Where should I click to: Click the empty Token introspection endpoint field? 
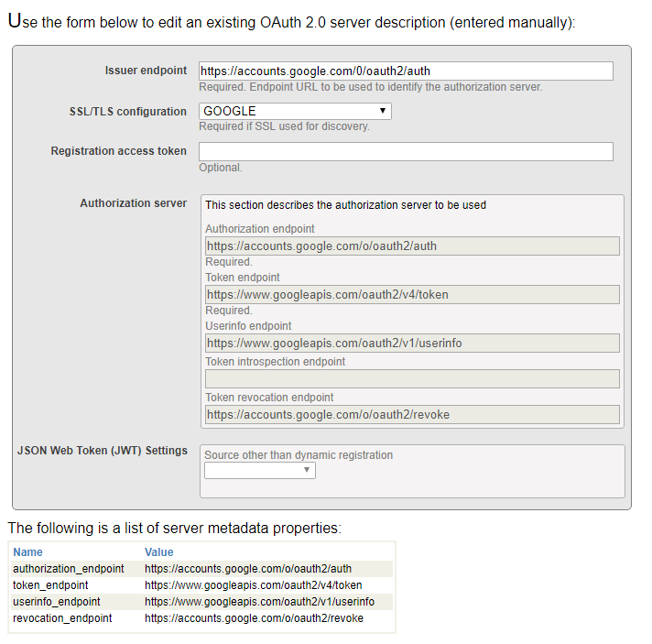click(x=412, y=378)
